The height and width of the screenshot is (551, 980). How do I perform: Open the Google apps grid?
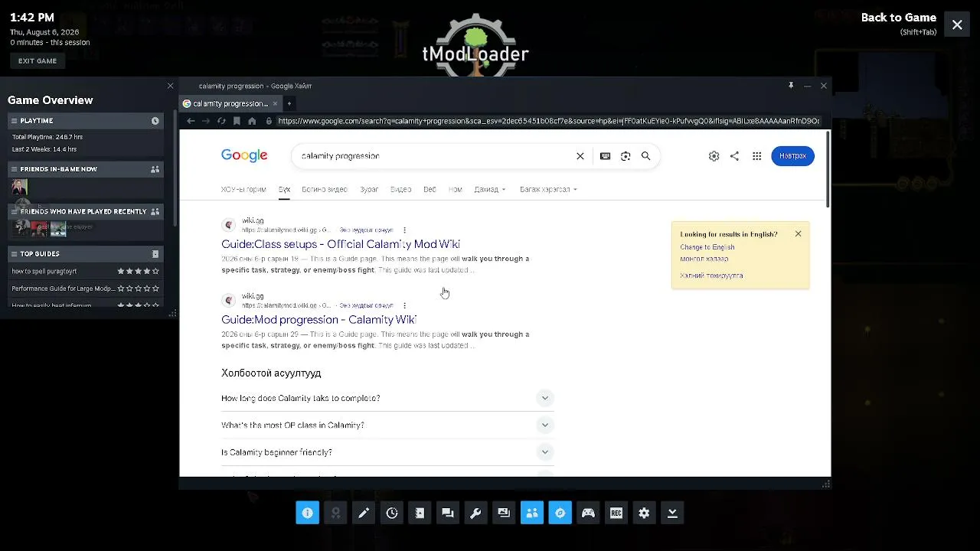756,156
